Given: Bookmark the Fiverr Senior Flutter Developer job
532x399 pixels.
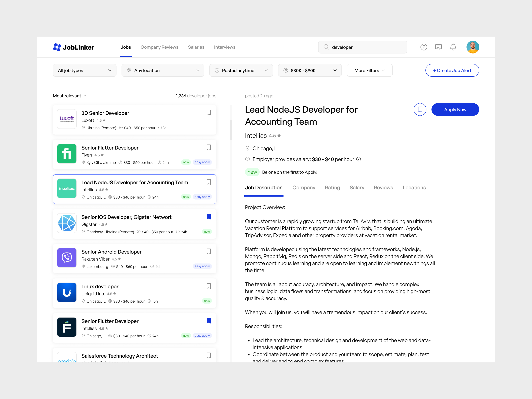Looking at the screenshot, I should click(208, 147).
